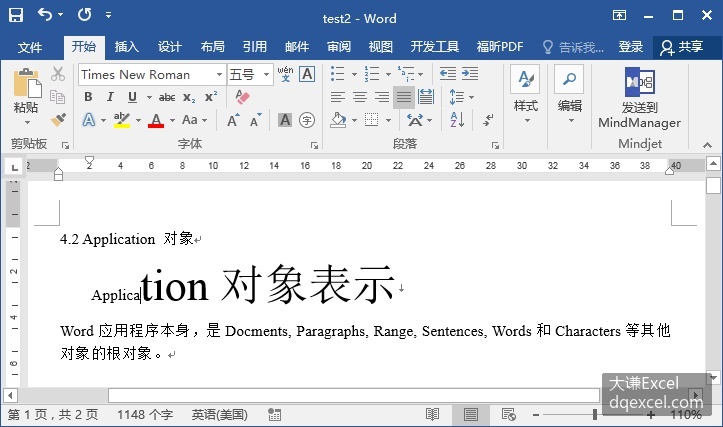The width and height of the screenshot is (723, 427).
Task: Save the document with the floppy disk icon
Action: pyautogui.click(x=16, y=15)
